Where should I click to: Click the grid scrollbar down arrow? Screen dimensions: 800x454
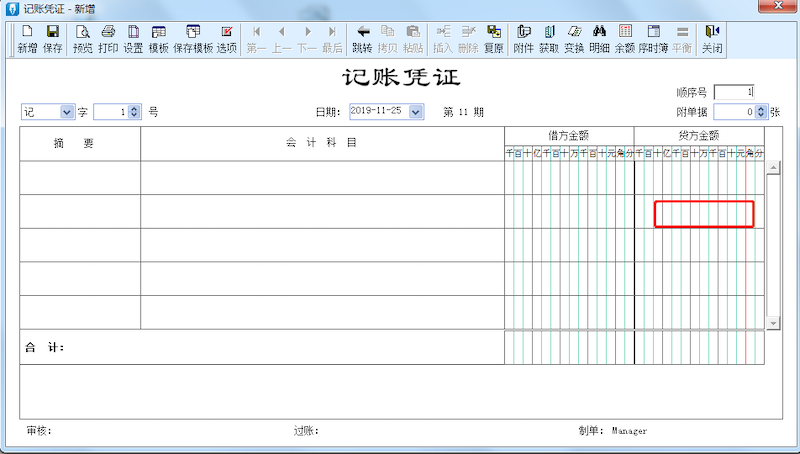click(773, 323)
